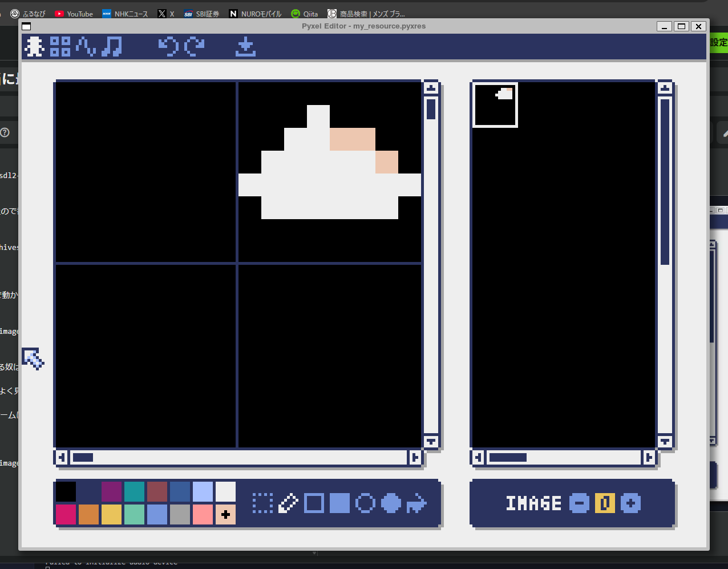
Task: Select the marquee selection tool
Action: 262,503
